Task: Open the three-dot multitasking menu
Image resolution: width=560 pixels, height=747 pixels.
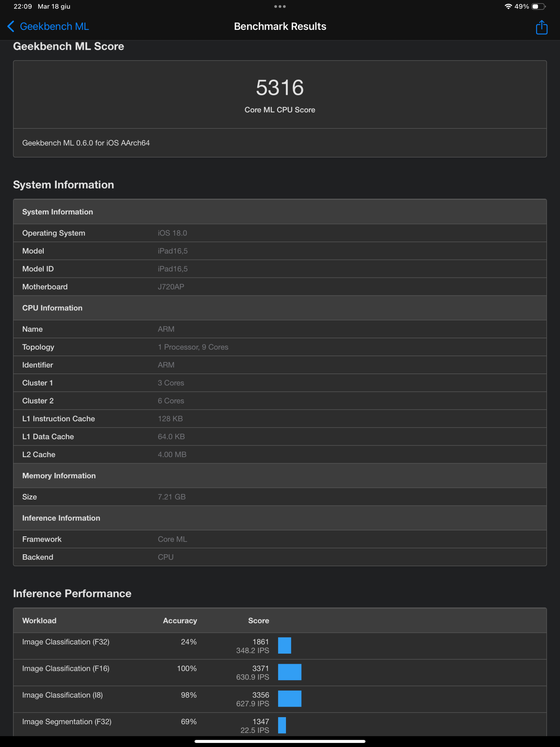Action: [280, 6]
